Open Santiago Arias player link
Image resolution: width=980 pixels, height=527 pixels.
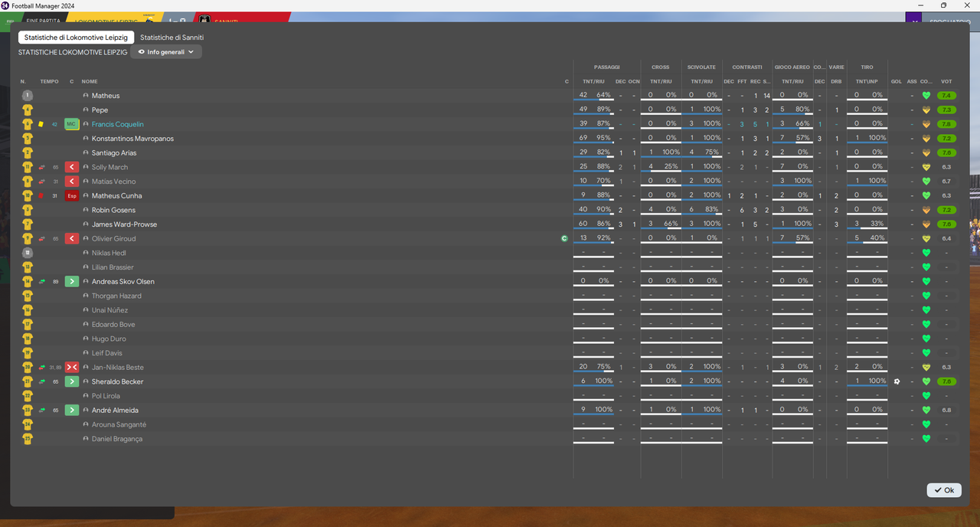(114, 153)
